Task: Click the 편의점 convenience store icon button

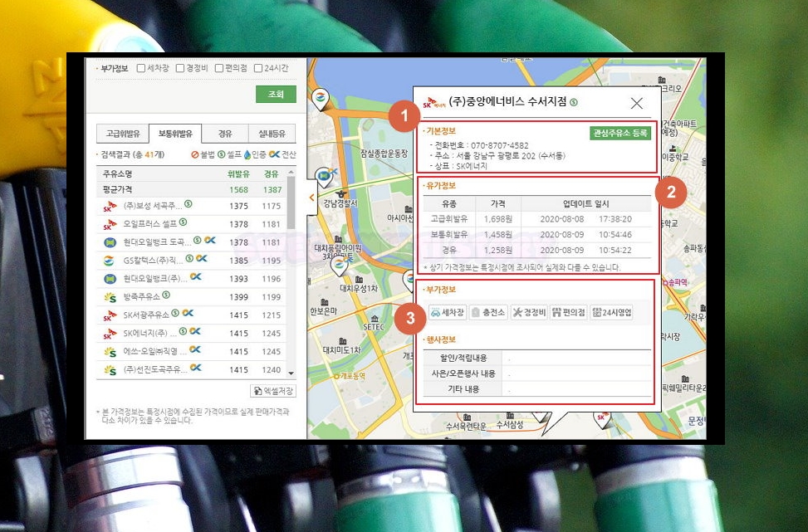Action: pyautogui.click(x=568, y=312)
